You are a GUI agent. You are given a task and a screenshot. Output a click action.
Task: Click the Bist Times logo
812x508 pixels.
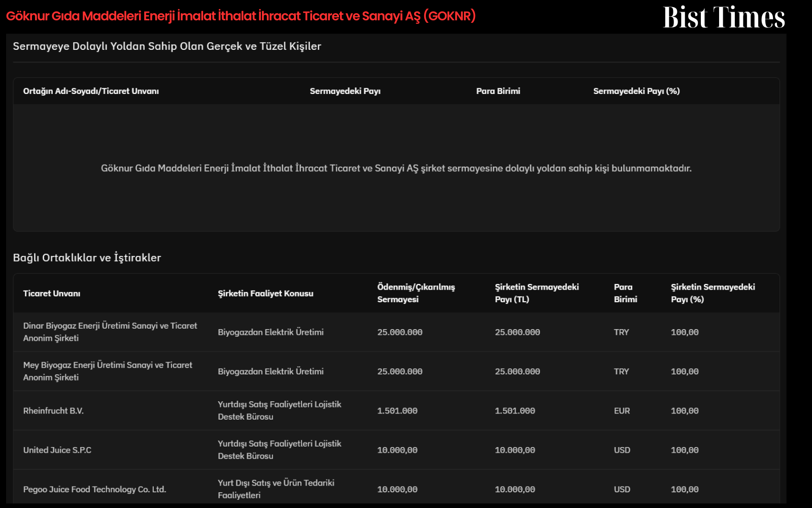(724, 17)
